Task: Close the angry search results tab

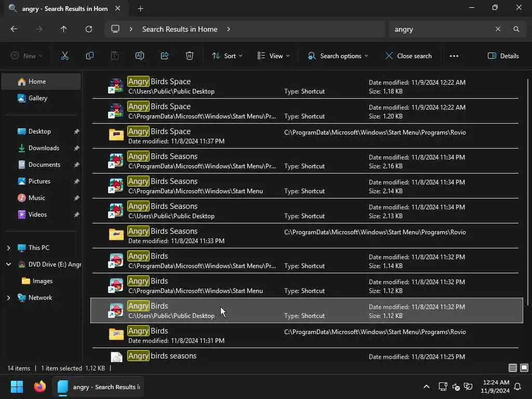Action: click(118, 8)
